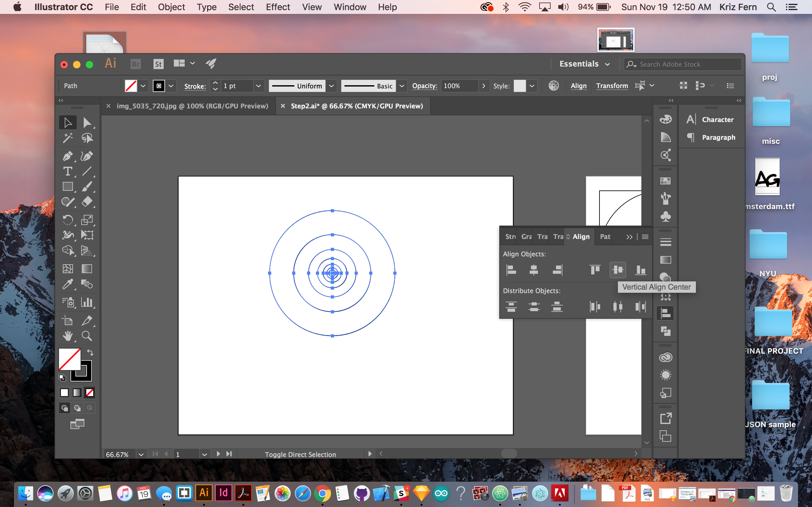Toggle Draw Behind mode
812x507 pixels.
(x=77, y=408)
